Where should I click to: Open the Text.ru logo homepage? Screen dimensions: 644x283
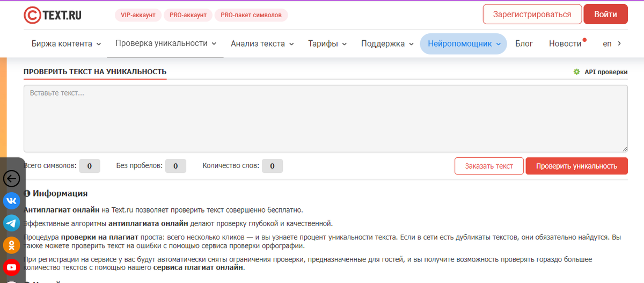pos(53,14)
